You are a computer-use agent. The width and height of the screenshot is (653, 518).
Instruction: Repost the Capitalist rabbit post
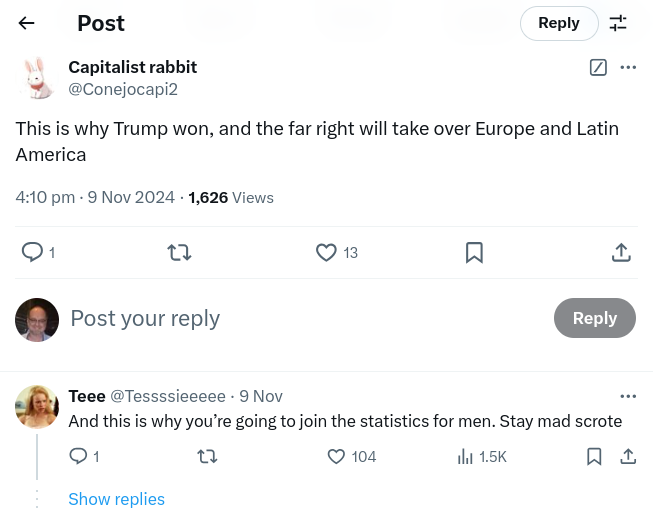(x=179, y=253)
